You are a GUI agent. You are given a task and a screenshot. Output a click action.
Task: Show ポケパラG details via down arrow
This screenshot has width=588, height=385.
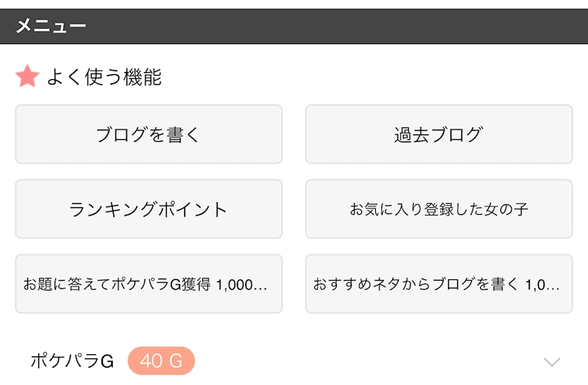(x=552, y=362)
